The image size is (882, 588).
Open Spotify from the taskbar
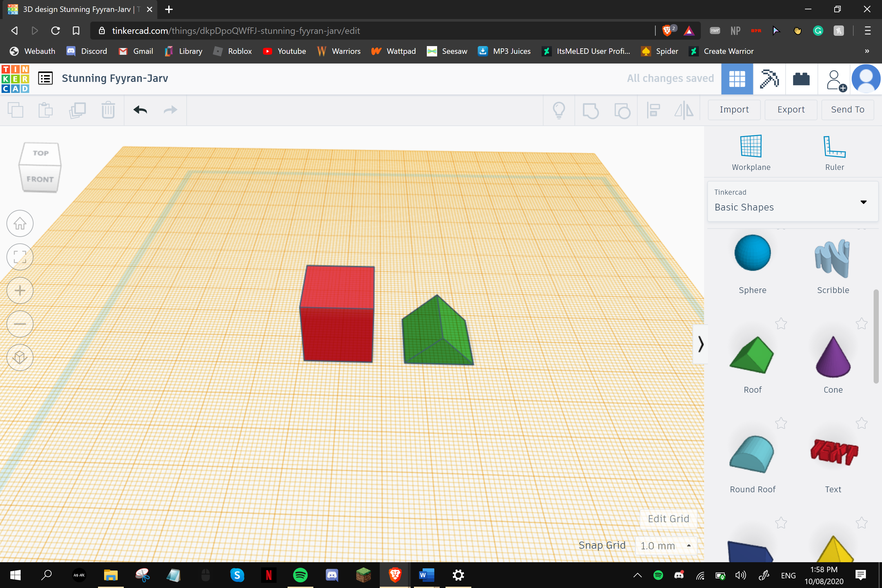(300, 575)
